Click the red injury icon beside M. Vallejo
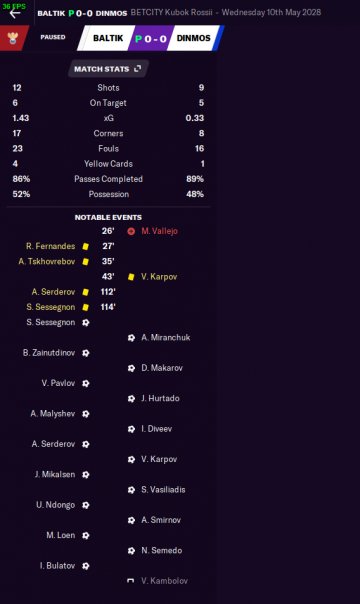This screenshot has height=604, width=360. (x=131, y=231)
